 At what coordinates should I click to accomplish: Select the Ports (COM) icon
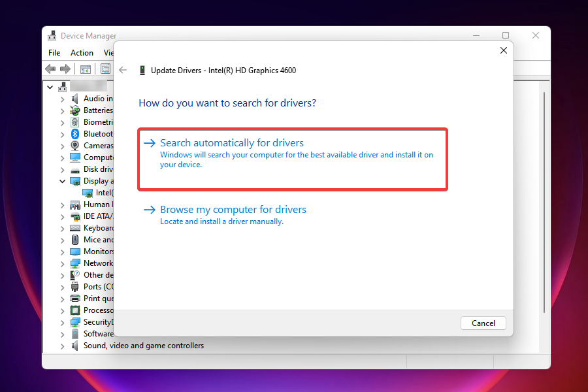coord(75,287)
